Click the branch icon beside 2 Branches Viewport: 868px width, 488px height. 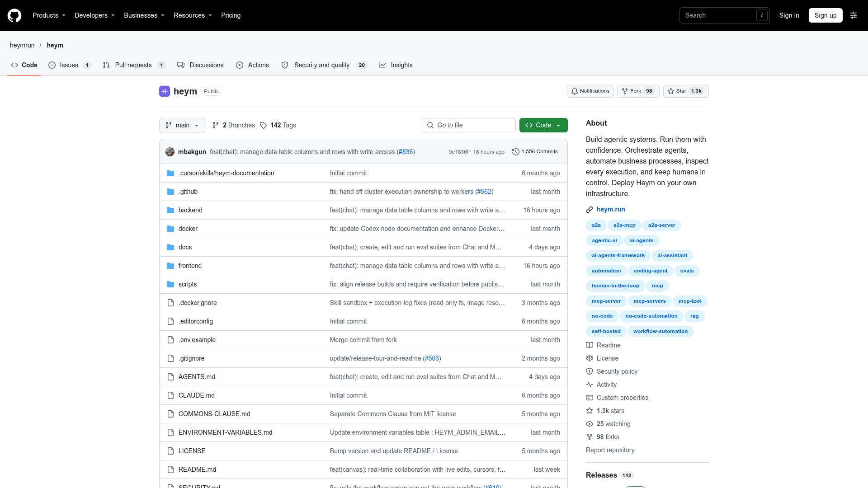(x=216, y=125)
